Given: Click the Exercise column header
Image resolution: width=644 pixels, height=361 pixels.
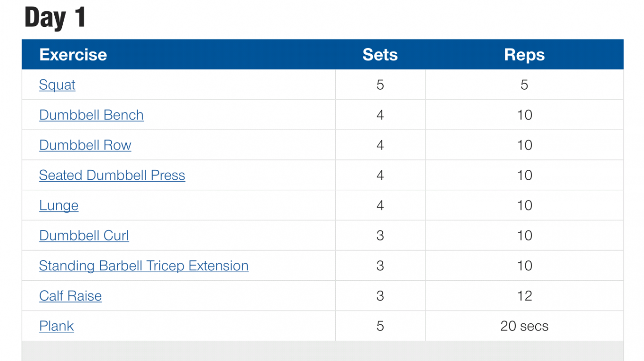Looking at the screenshot, I should pos(73,55).
